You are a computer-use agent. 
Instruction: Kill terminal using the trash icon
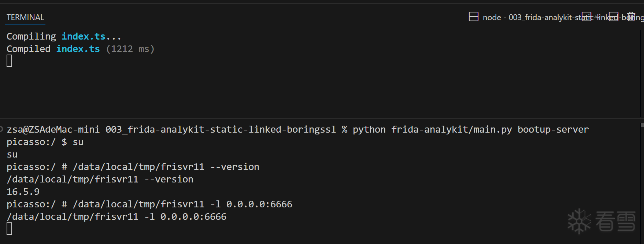[631, 17]
